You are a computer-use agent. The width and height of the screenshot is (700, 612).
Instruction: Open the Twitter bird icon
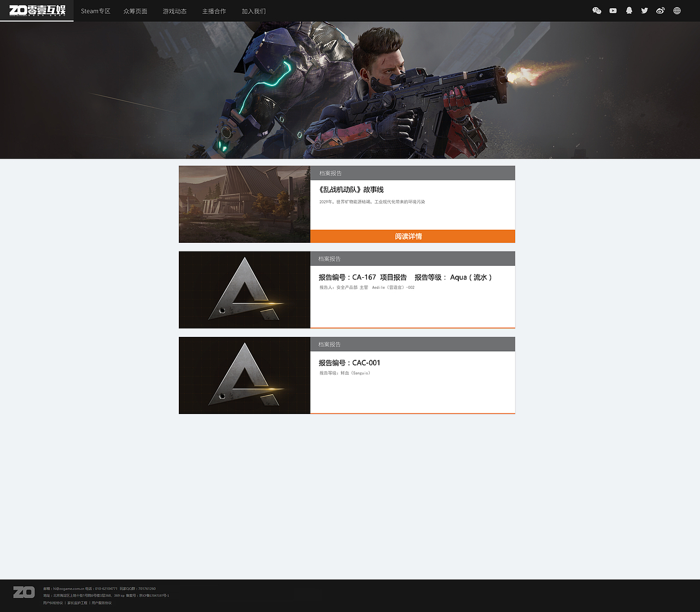(x=645, y=10)
